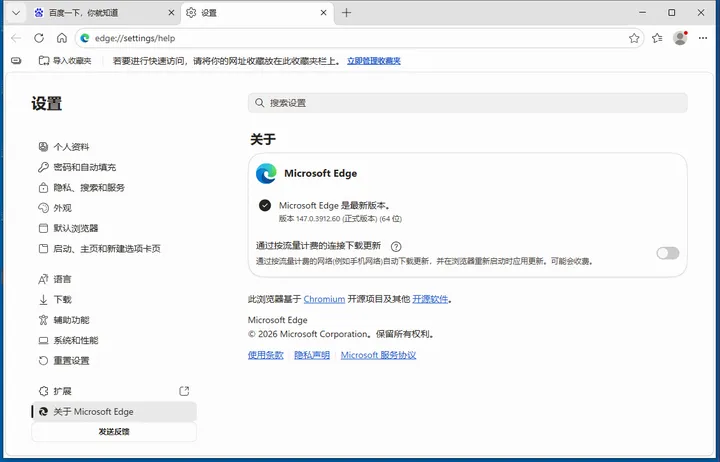Image resolution: width=720 pixels, height=462 pixels.
Task: Open 密码和自动填充 settings
Action: [x=114, y=167]
